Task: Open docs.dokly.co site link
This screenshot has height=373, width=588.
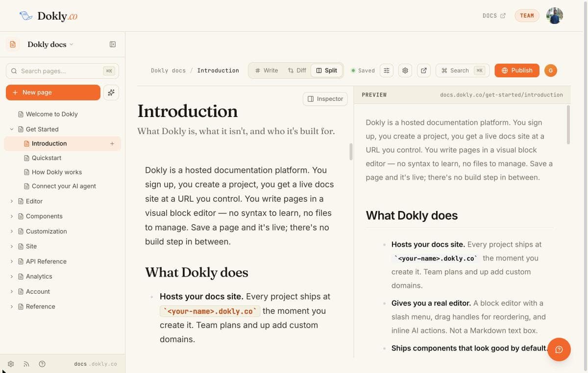Action: [96, 364]
